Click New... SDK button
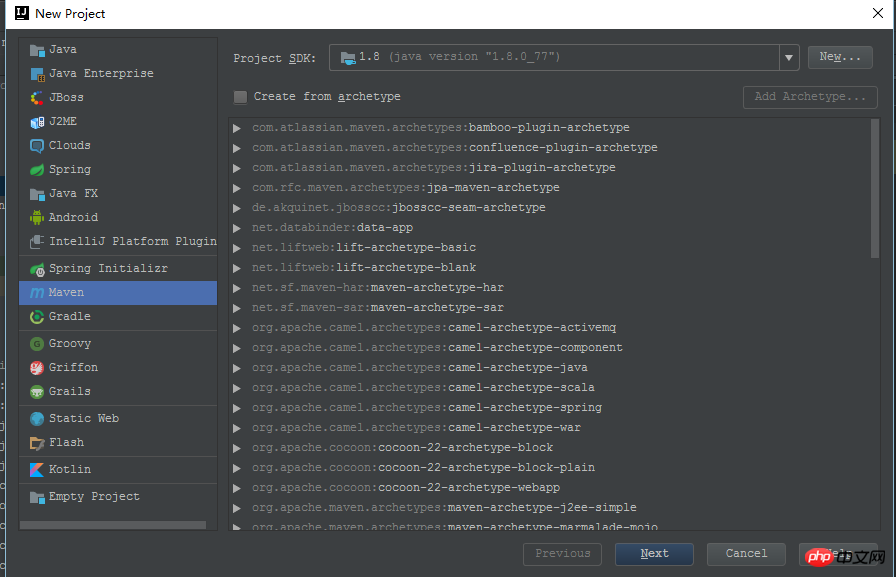The image size is (896, 577). click(x=840, y=57)
